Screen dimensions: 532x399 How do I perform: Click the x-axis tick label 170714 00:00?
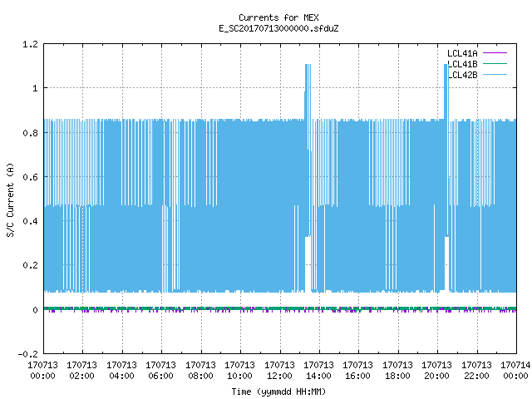pyautogui.click(x=515, y=371)
